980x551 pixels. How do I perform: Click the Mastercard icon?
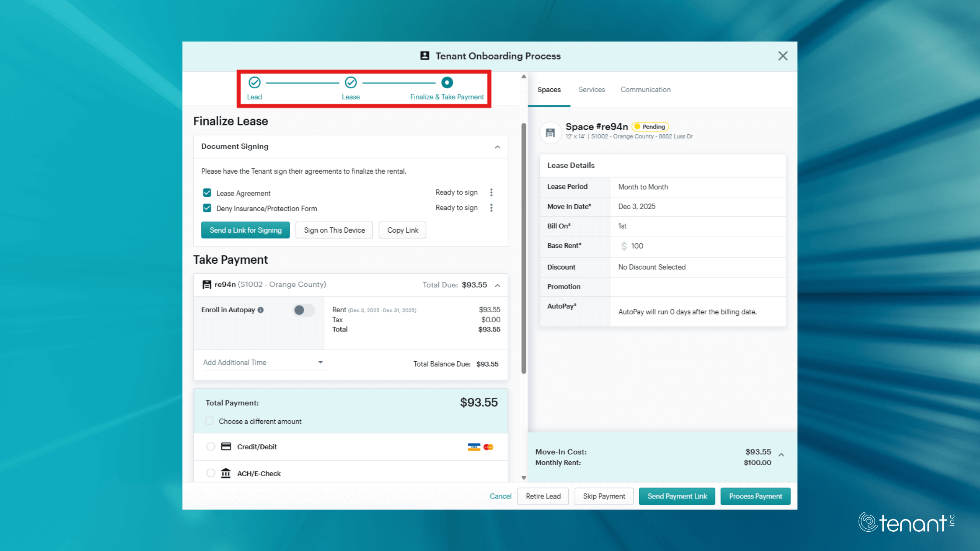click(x=489, y=446)
